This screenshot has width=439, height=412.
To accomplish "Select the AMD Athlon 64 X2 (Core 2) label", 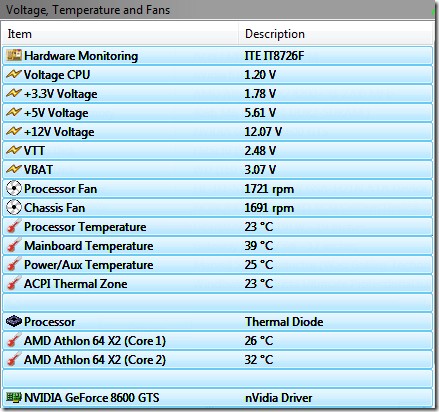I will 95,360.
